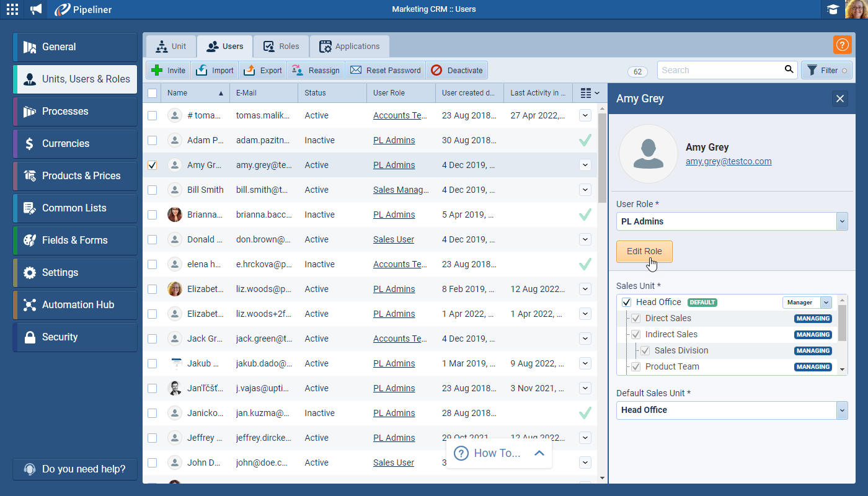Open the amy.grey@testco.com email link
Image resolution: width=868 pixels, height=496 pixels.
click(x=728, y=161)
